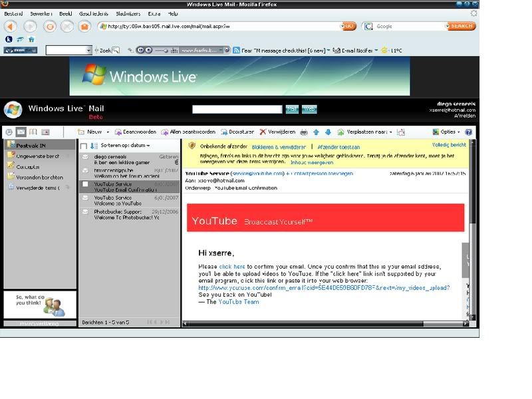Image resolution: width=532 pixels, height=399 pixels.
Task: Click the orange GO button
Action: (349, 26)
